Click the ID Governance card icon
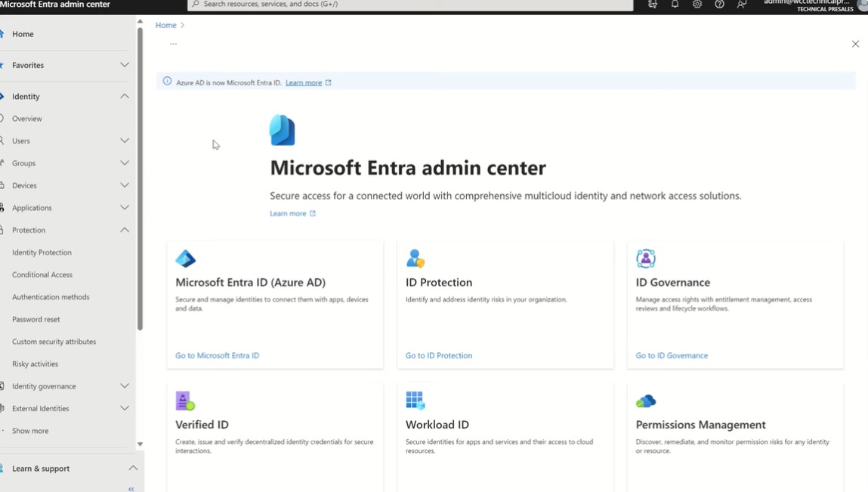The height and width of the screenshot is (492, 868). (x=646, y=258)
